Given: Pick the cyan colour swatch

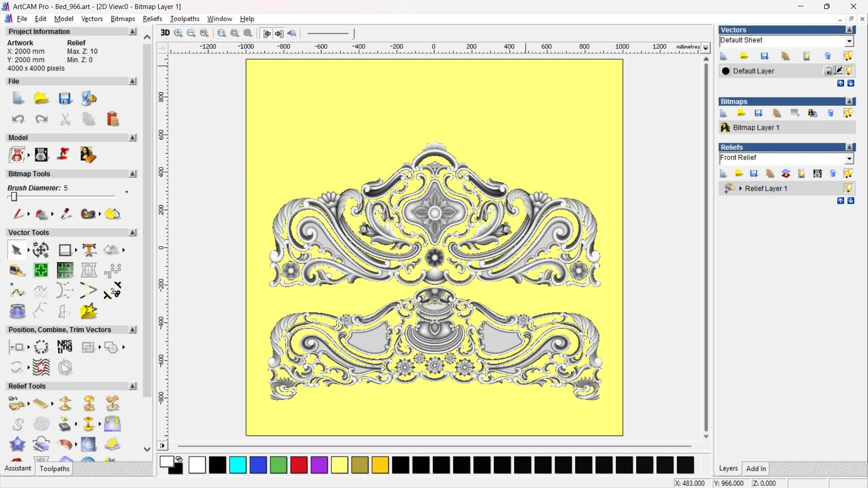Looking at the screenshot, I should click(x=238, y=465).
